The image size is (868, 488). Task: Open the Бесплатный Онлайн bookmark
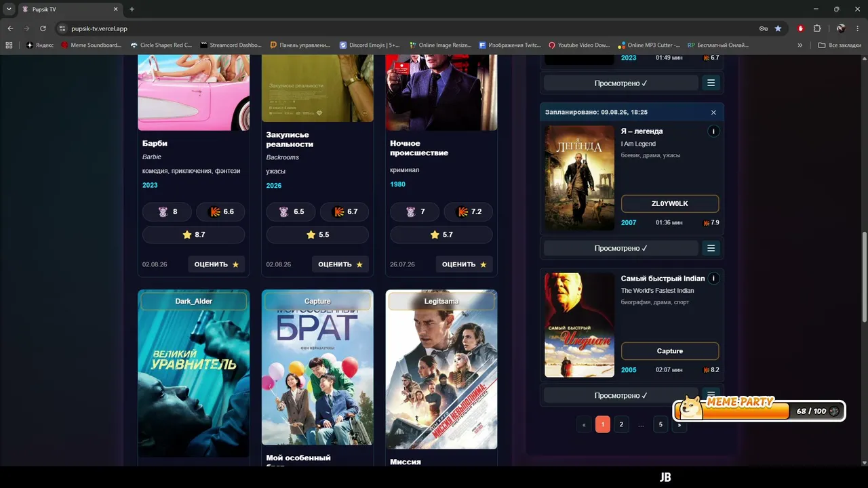click(x=717, y=45)
